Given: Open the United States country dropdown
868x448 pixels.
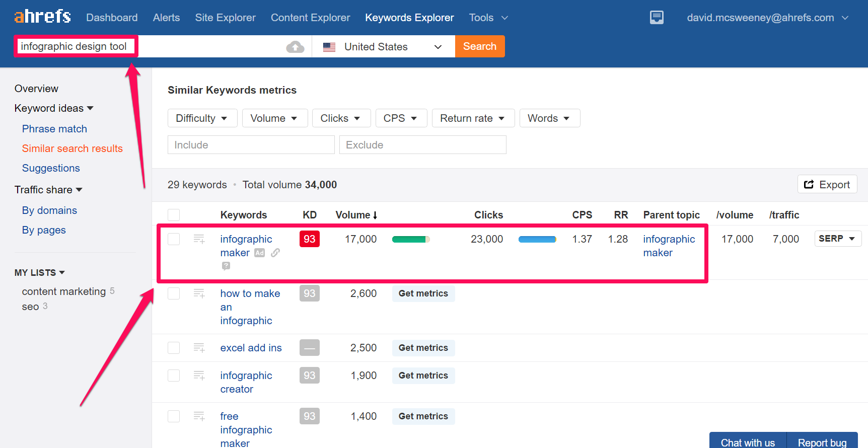Looking at the screenshot, I should 384,47.
